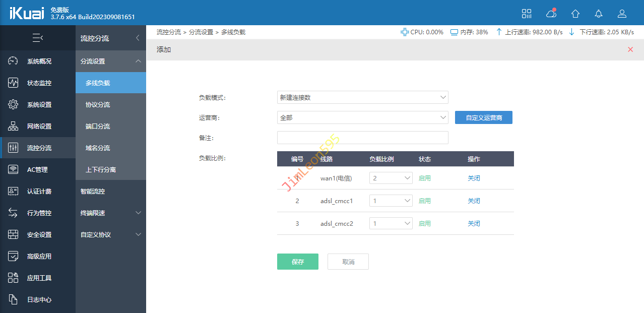Close the 添加 panel with red X
The width and height of the screenshot is (644, 313).
pyautogui.click(x=630, y=49)
